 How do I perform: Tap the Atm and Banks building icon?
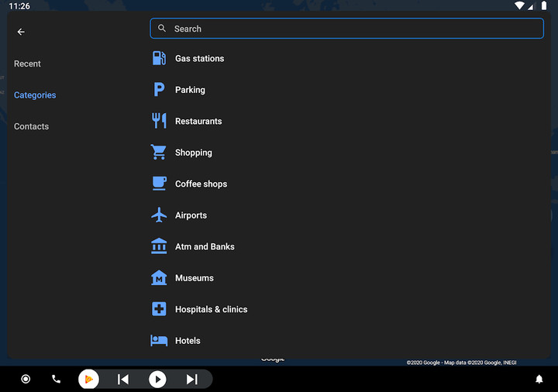point(159,246)
